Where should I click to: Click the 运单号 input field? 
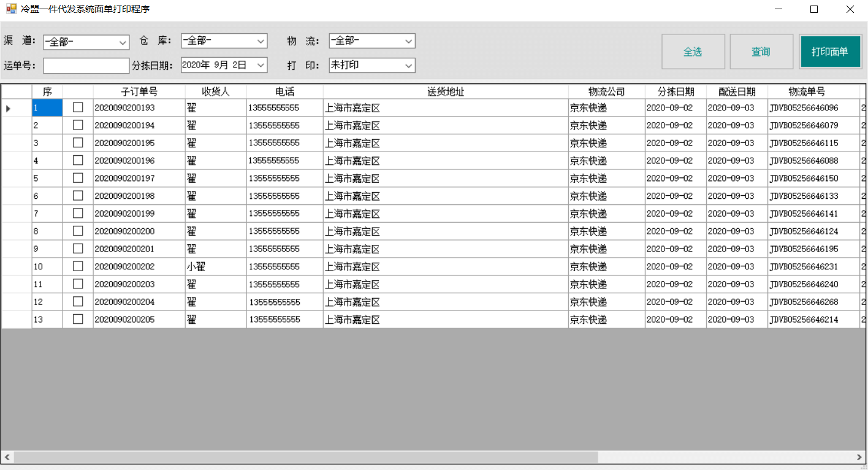86,66
